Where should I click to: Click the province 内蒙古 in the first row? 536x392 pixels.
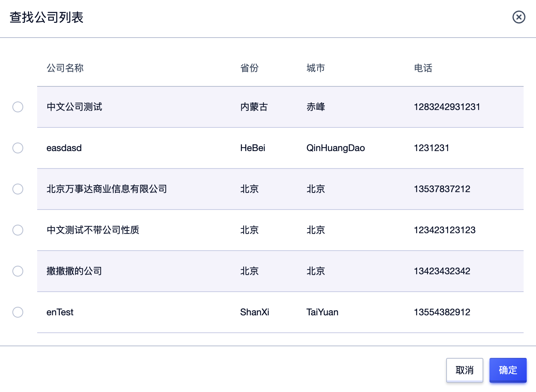[254, 107]
